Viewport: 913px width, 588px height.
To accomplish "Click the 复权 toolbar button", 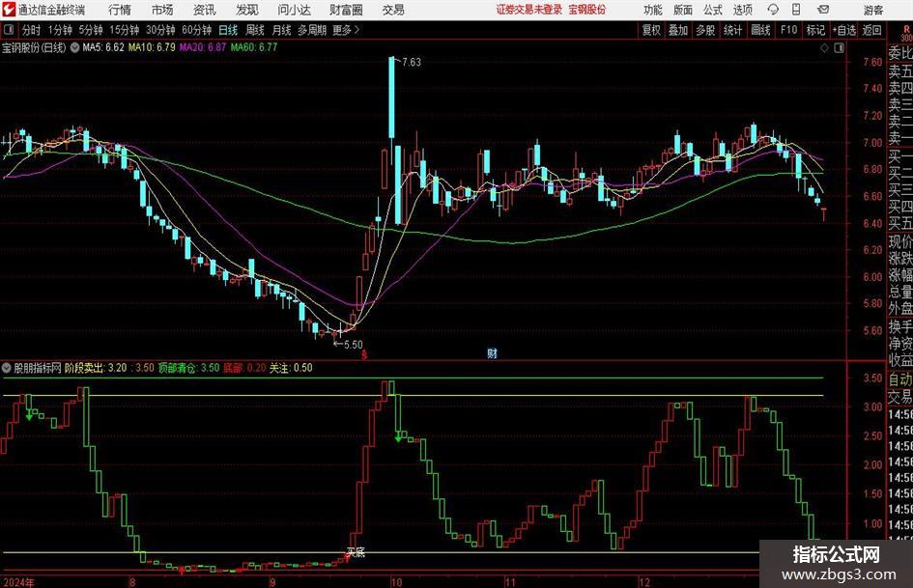I will point(651,30).
